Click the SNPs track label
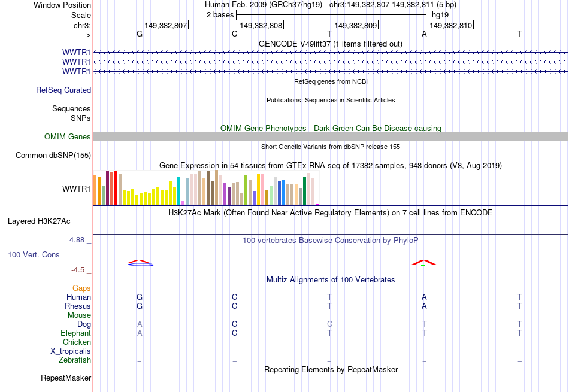Viewport: 569px width, 392px height. point(81,118)
